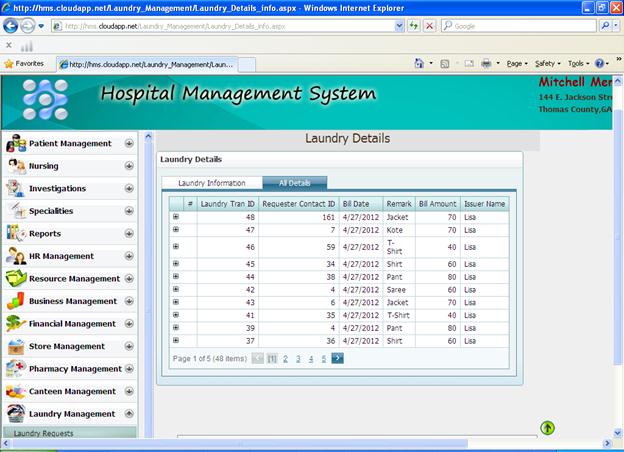Viewport: 624px width, 452px height.
Task: Click the Store Management sidebar icon
Action: click(x=16, y=346)
